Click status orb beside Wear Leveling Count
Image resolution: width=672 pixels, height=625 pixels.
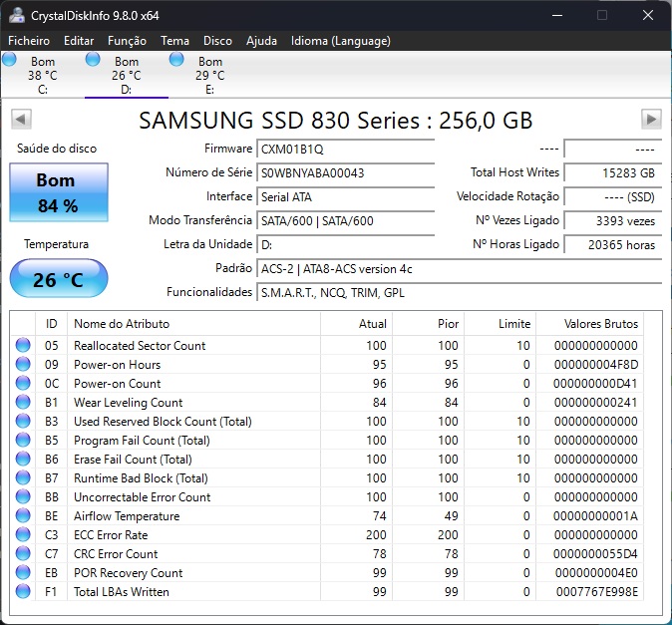23,403
